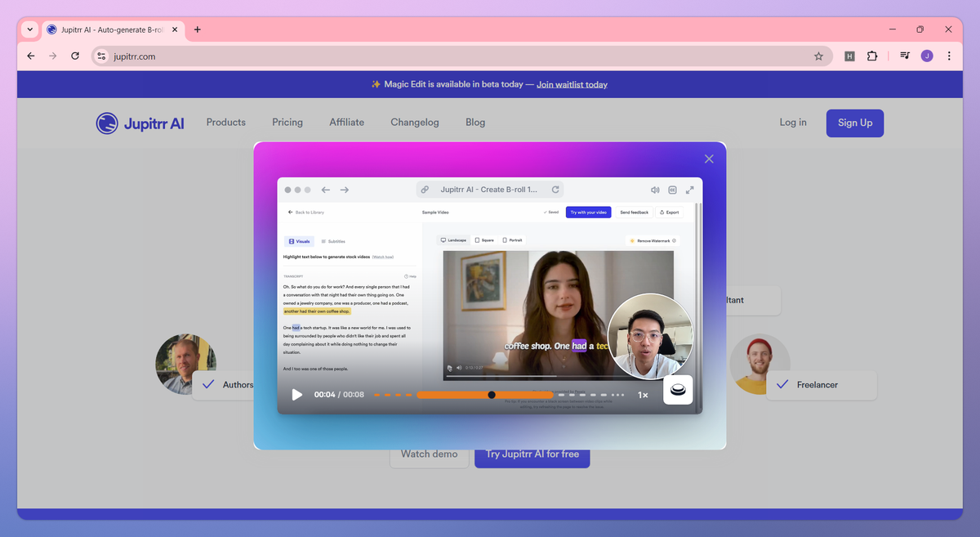Screen dimensions: 980x537
Task: Open the Pricing page
Action: [x=287, y=123]
